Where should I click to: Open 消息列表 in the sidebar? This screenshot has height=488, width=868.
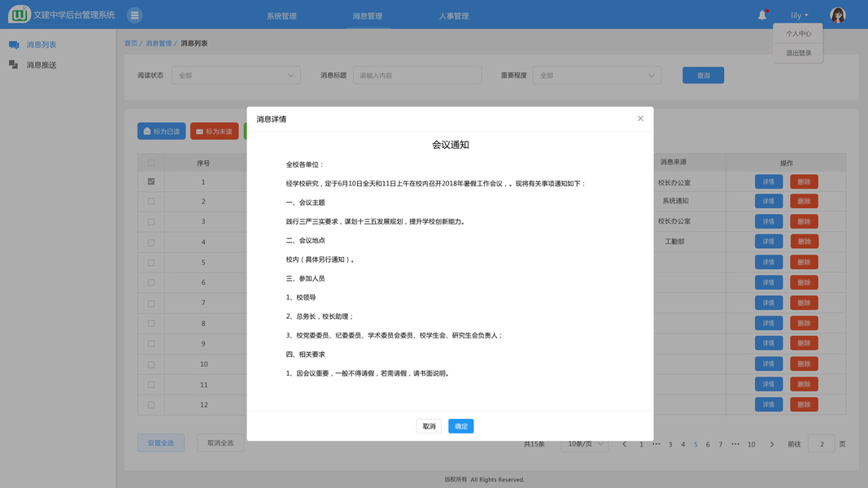click(41, 45)
